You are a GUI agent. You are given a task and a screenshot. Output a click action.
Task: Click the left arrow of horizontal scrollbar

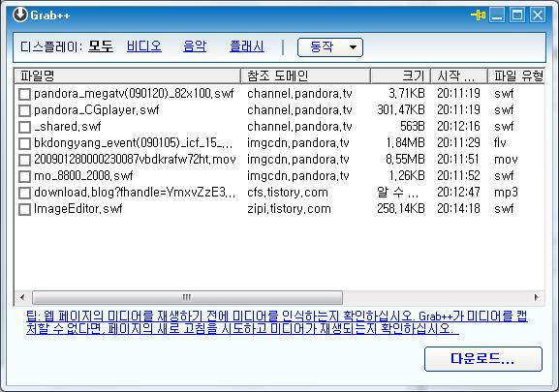coord(23,297)
